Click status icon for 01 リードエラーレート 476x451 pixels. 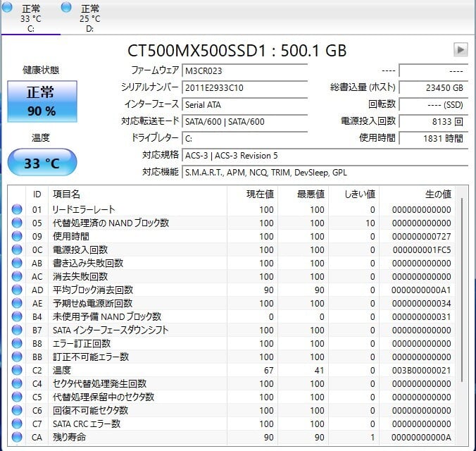[x=17, y=209]
